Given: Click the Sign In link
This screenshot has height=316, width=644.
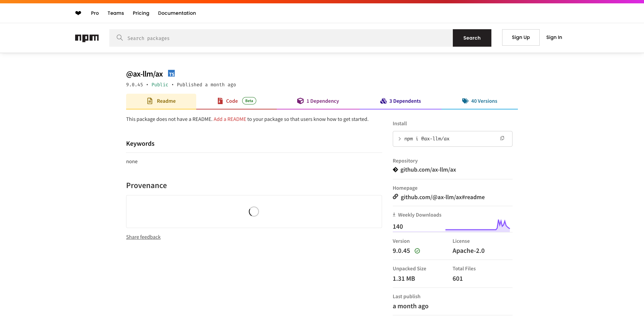Looking at the screenshot, I should [x=554, y=37].
